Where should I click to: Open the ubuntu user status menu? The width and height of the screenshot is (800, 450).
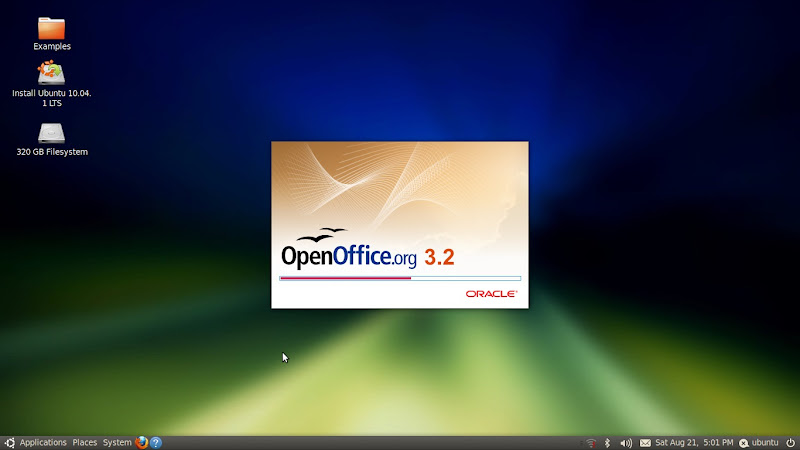(x=759, y=443)
